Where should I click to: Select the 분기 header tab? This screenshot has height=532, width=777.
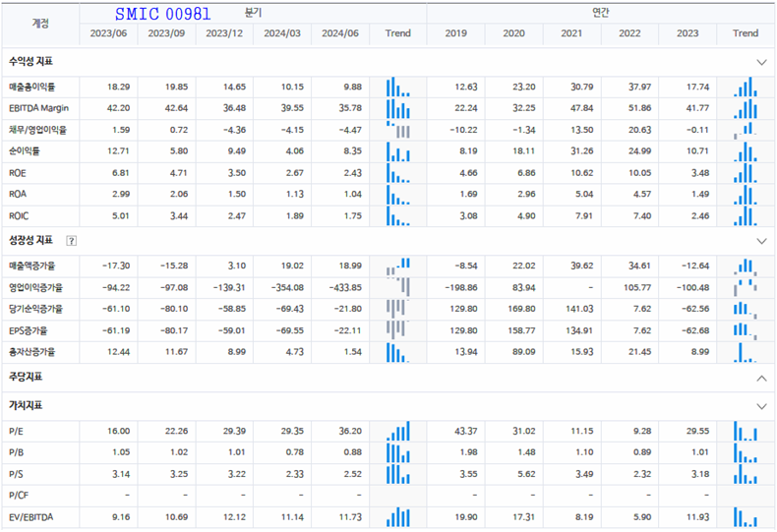tap(254, 12)
